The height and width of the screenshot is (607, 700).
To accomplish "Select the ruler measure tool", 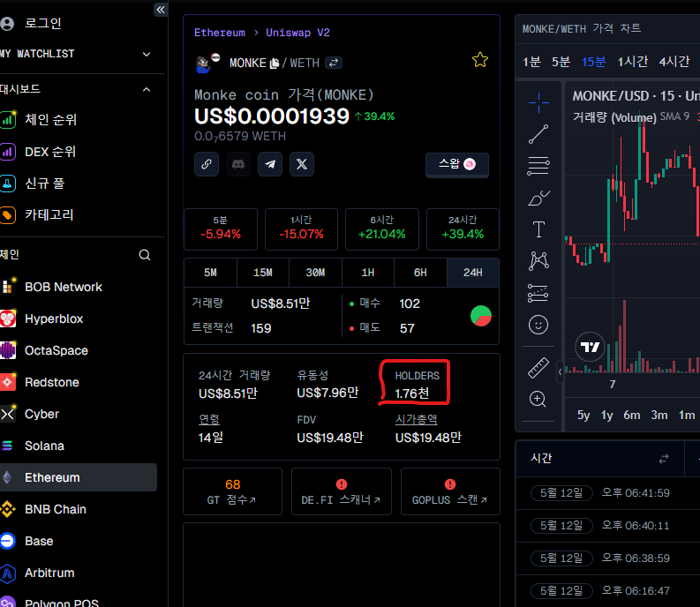I will 538,368.
